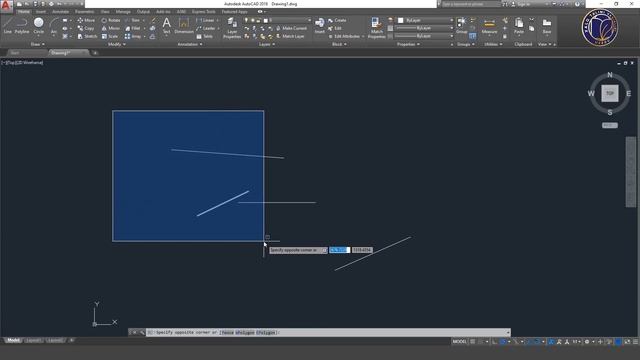
Task: Activate the Fillet tool
Action: tap(133, 28)
